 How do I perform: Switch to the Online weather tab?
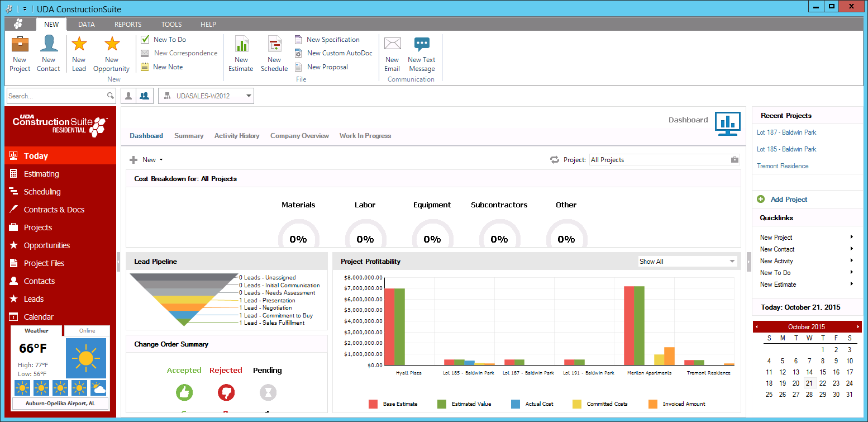click(87, 330)
